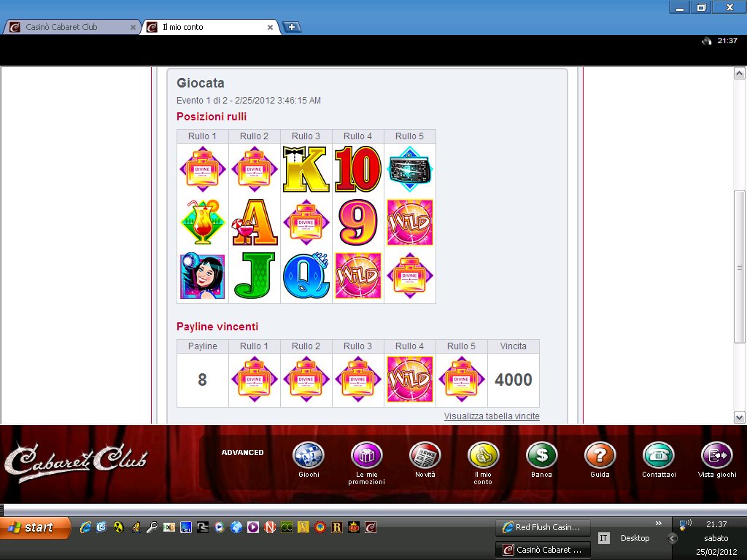The image size is (747, 560).
Task: Open the crowned RV quick launch icon
Action: click(354, 527)
